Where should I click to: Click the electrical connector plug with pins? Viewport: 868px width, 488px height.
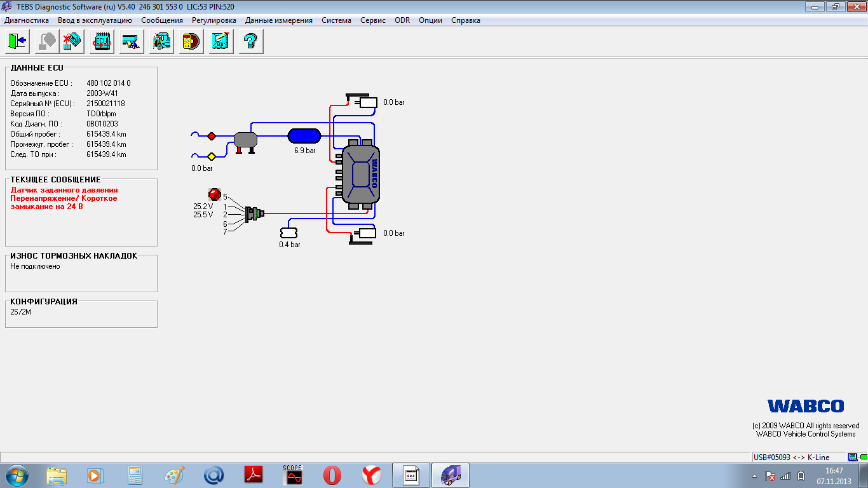pos(254,214)
